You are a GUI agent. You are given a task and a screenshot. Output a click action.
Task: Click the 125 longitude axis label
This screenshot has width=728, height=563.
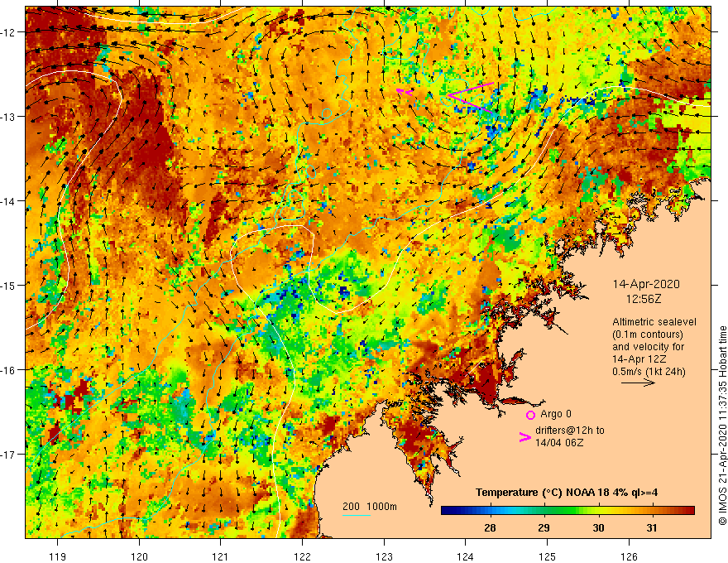tap(548, 556)
